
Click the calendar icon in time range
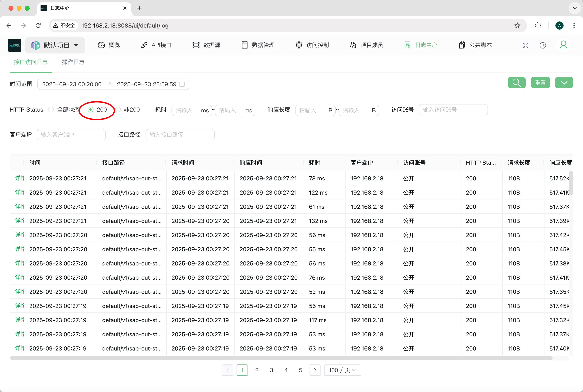pos(182,84)
